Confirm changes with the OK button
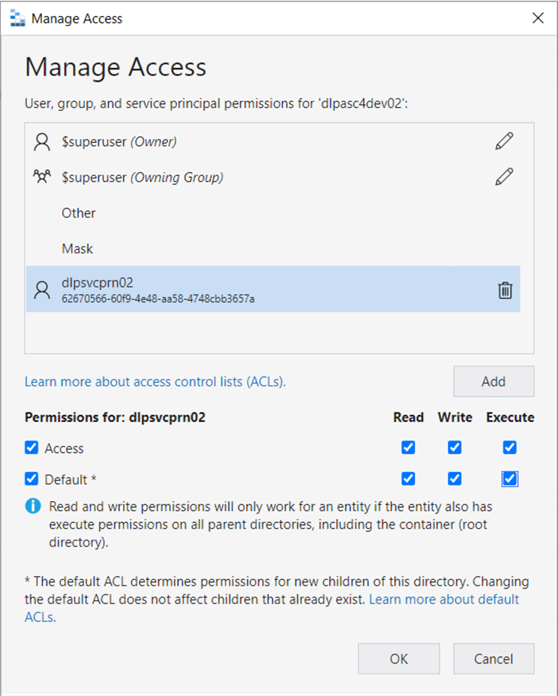Image resolution: width=558 pixels, height=696 pixels. tap(399, 659)
